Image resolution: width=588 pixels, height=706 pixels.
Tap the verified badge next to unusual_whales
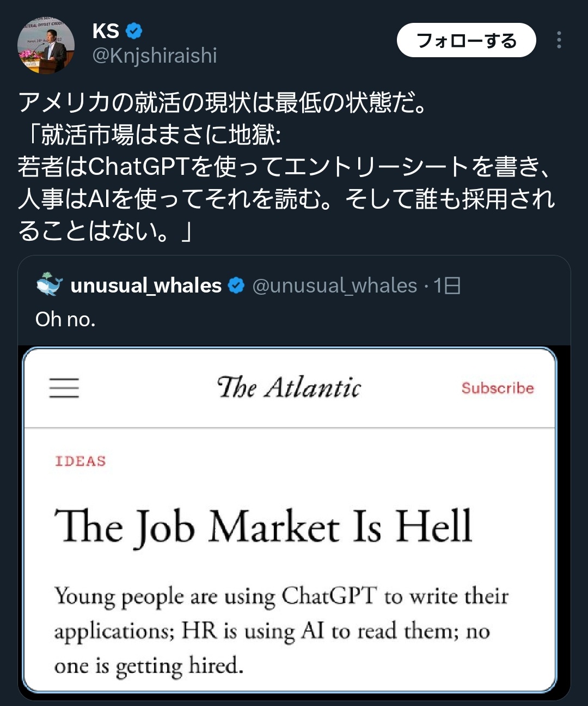tap(236, 285)
